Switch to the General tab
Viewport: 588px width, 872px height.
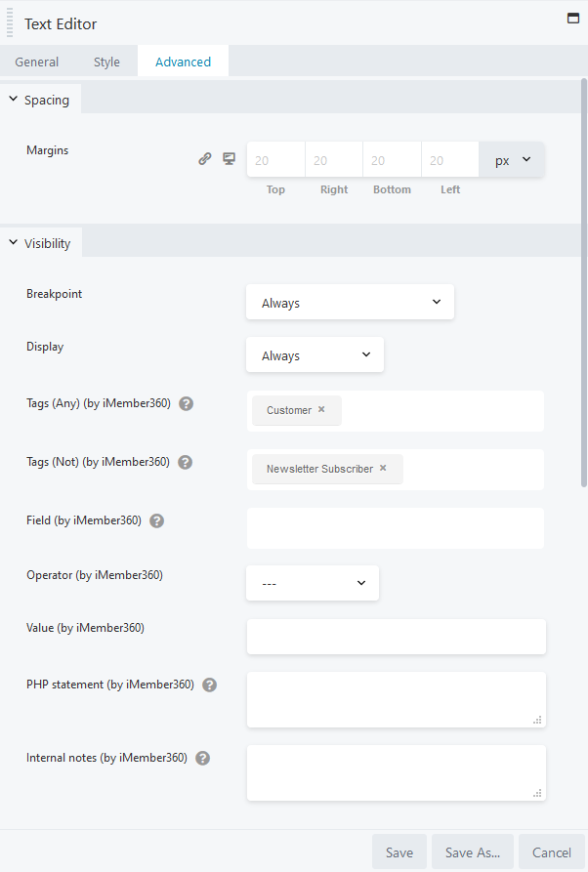(x=36, y=61)
